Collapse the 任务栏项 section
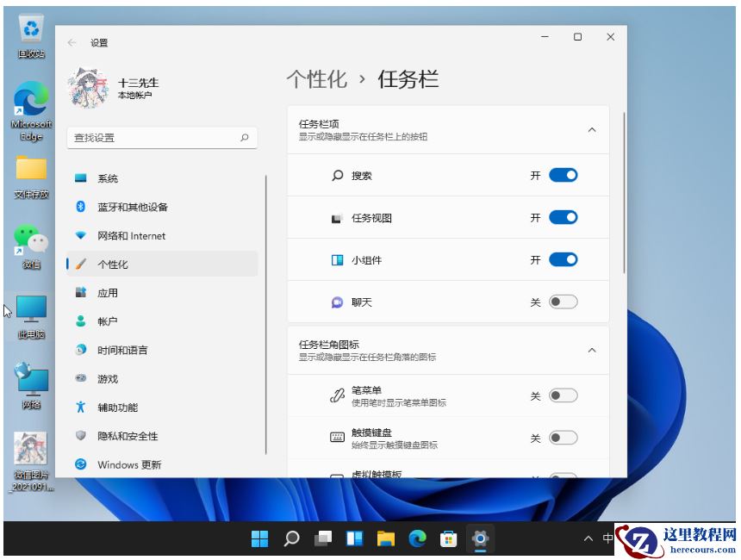 pos(592,130)
